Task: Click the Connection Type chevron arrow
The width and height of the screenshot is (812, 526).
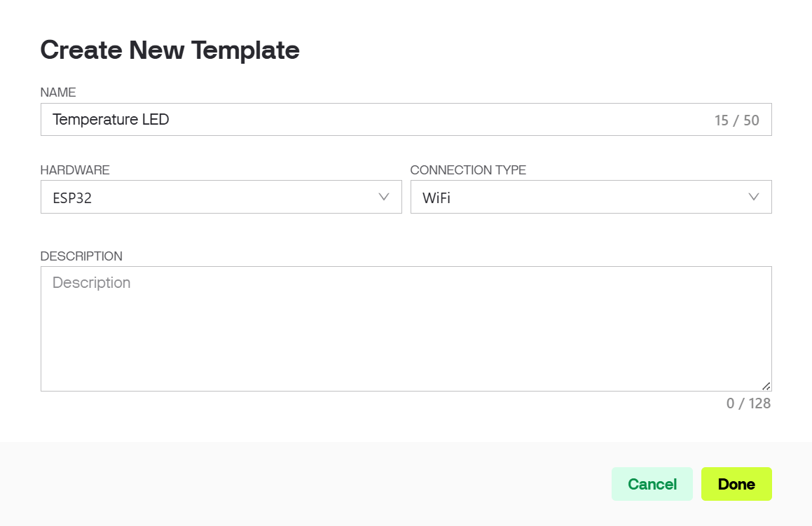Action: pos(753,197)
